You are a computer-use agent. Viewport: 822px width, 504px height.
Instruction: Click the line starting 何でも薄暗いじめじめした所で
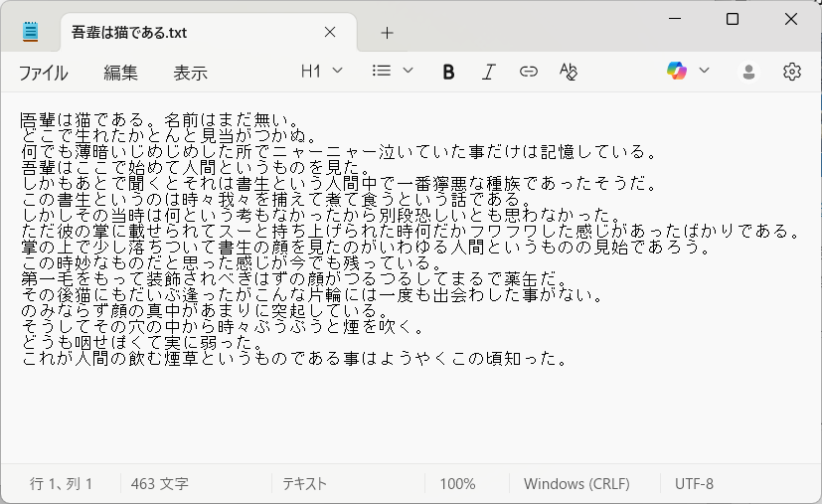[x=339, y=151]
